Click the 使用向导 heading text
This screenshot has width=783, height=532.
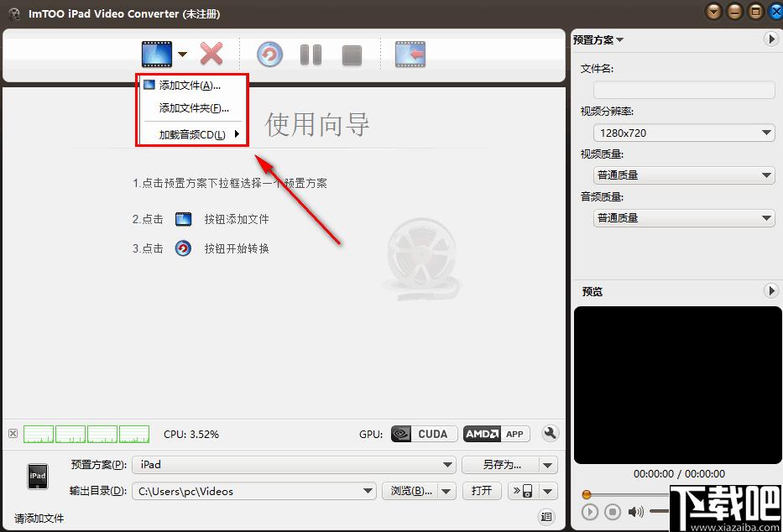point(317,124)
